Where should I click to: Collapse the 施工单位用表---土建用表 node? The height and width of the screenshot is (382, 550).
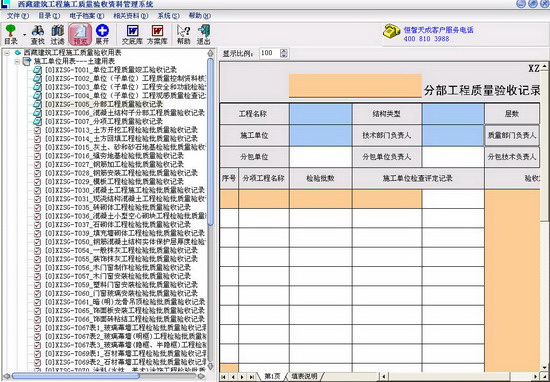click(x=16, y=61)
